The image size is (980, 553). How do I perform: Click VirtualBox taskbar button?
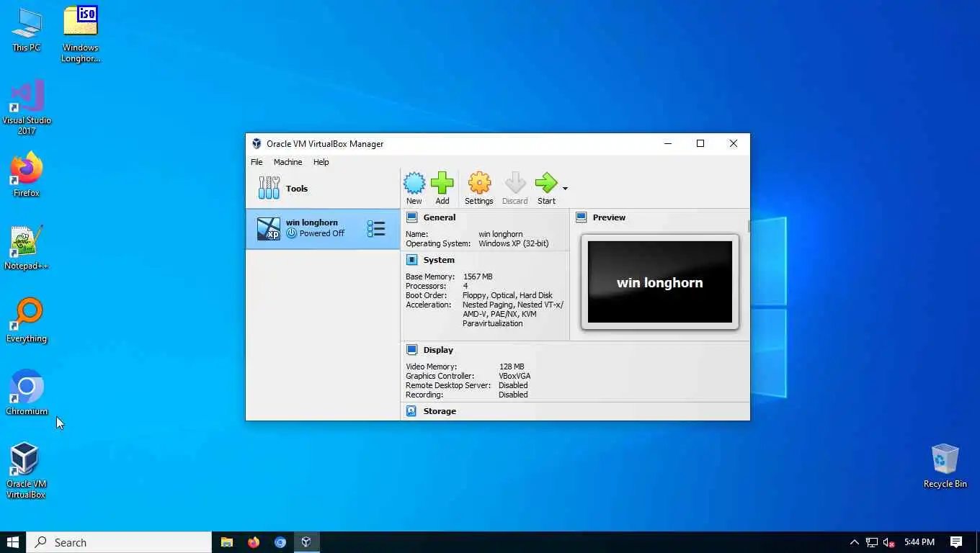pyautogui.click(x=306, y=542)
